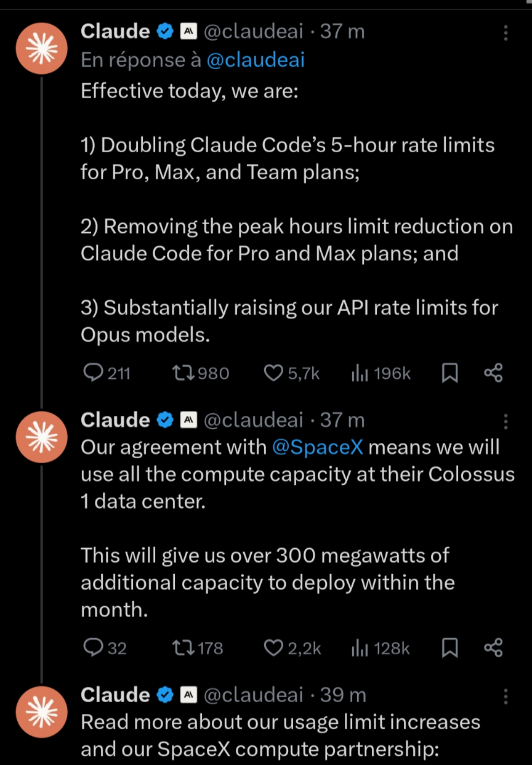Bookmark the SpaceX agreement tweet
Screen dimensions: 532x765
click(x=450, y=647)
